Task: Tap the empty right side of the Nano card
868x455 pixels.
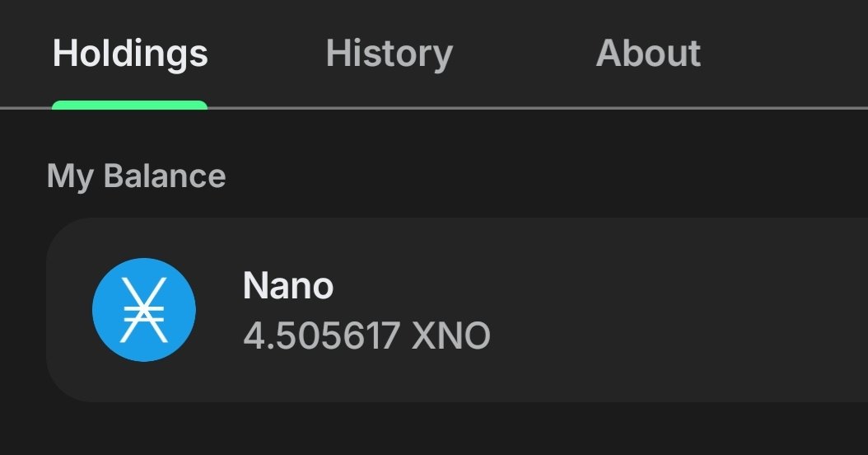Action: (x=700, y=310)
